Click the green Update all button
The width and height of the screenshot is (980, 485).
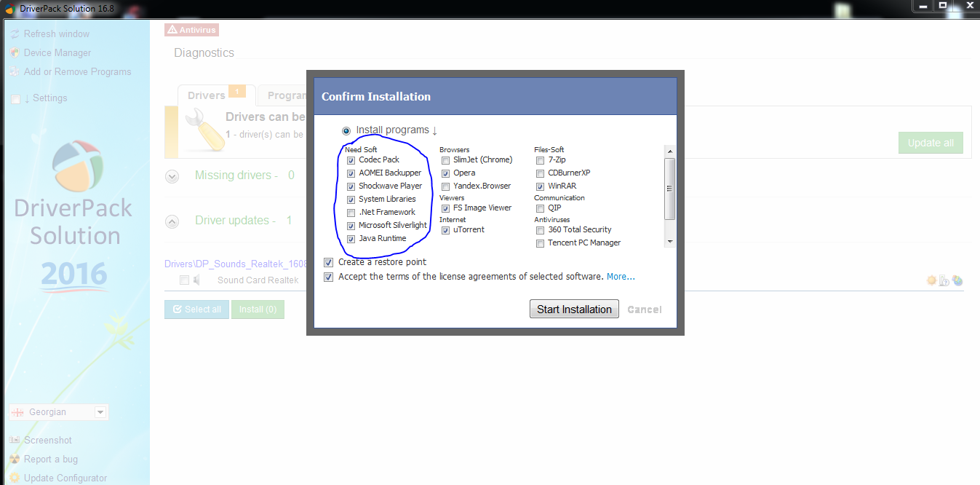(x=931, y=143)
